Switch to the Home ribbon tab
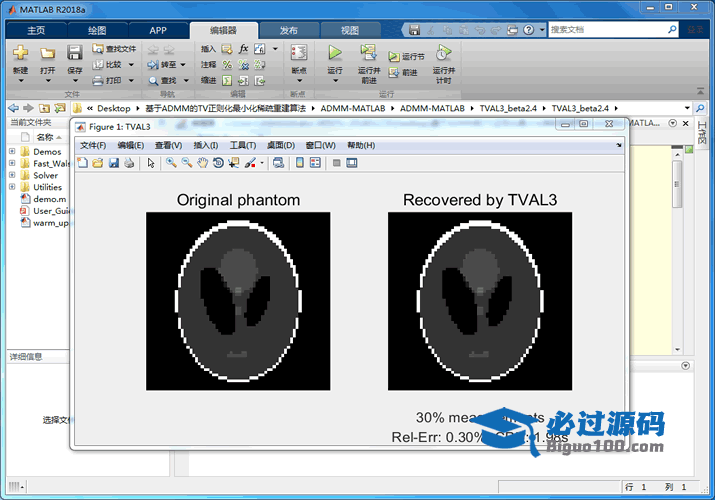Viewport: 715px width, 500px height. [36, 31]
